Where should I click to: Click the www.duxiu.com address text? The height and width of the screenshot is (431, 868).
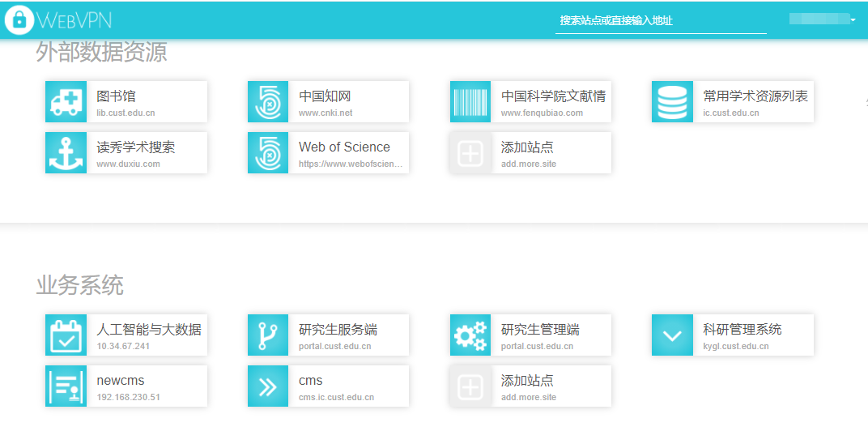click(128, 164)
